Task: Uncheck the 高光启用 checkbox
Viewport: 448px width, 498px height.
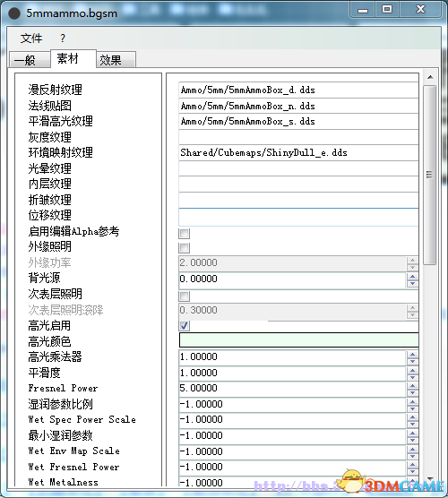Action: (185, 325)
